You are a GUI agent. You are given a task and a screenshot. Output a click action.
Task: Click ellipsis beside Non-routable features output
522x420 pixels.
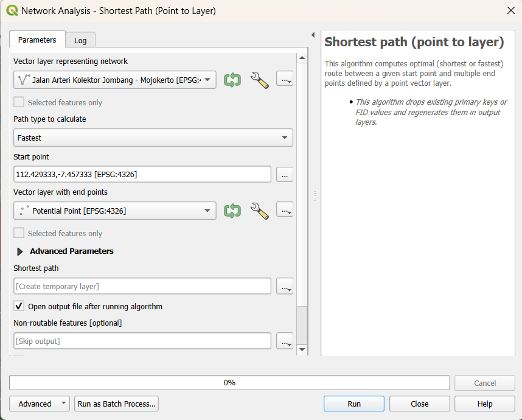(x=284, y=341)
